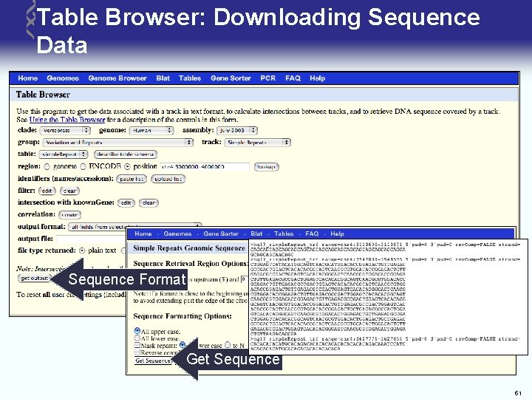This screenshot has width=532, height=399.
Task: Open Home in the Simple Repeats page navigation
Action: click(143, 233)
